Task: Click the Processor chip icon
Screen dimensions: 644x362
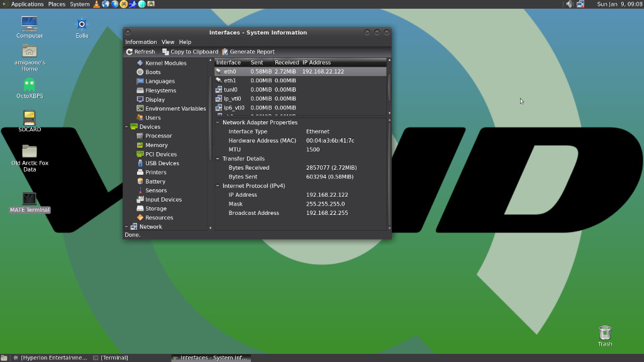Action: [x=140, y=136]
